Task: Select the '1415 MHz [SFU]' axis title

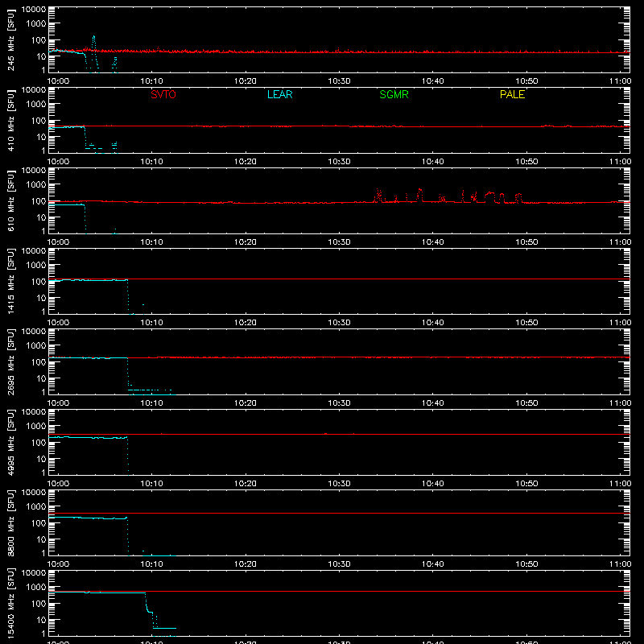Action: (11, 281)
